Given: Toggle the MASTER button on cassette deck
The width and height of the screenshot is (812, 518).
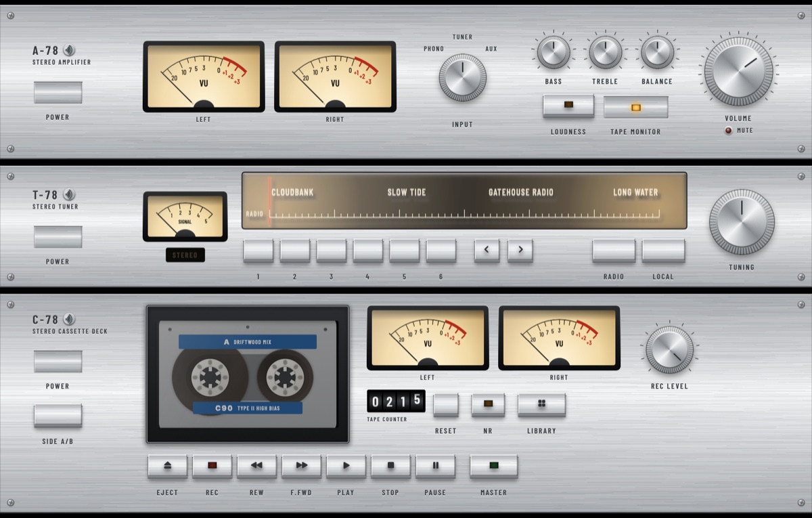Looking at the screenshot, I should point(494,466).
